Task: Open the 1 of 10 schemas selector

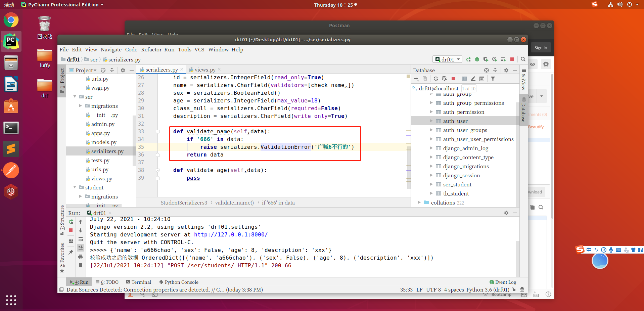Action: 469,89
